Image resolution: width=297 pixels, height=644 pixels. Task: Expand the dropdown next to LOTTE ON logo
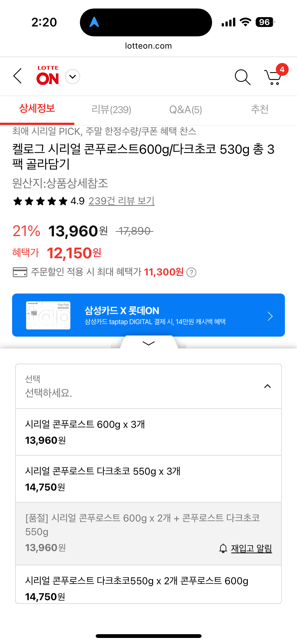pyautogui.click(x=73, y=77)
